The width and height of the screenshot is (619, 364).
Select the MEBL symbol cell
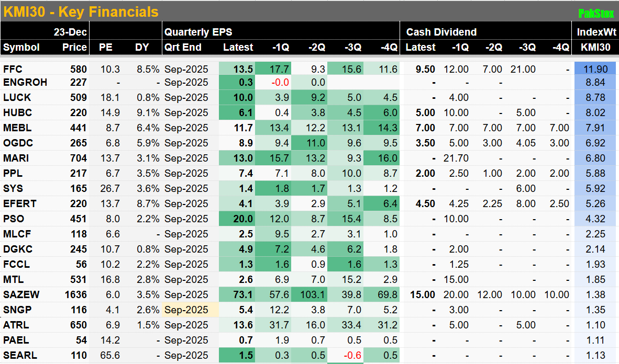coord(17,128)
